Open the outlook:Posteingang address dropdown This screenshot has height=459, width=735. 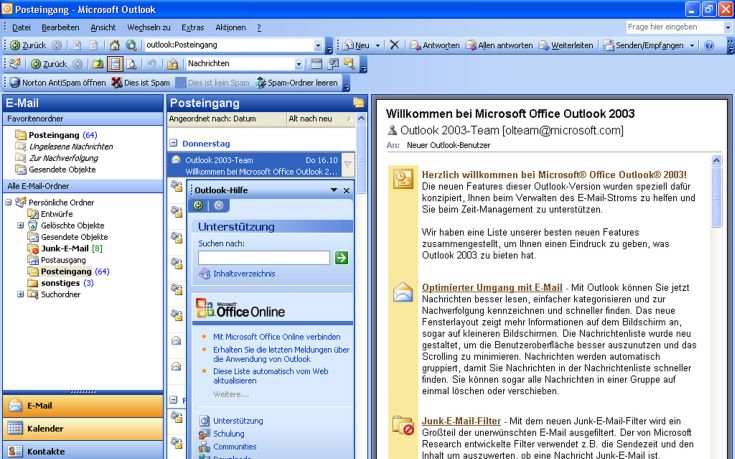(x=318, y=45)
